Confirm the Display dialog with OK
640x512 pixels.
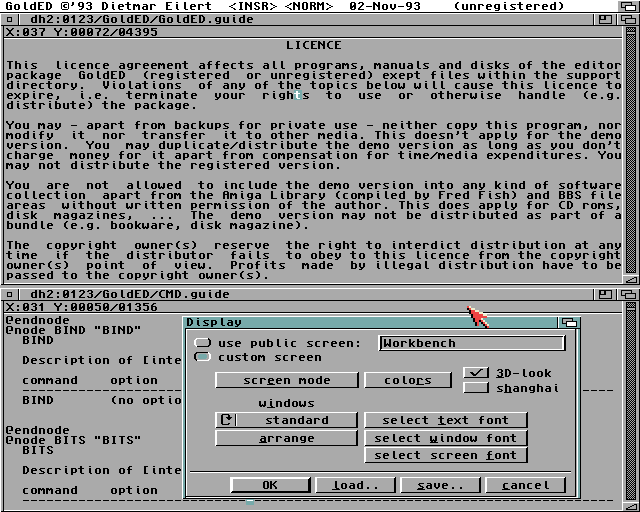(270, 485)
